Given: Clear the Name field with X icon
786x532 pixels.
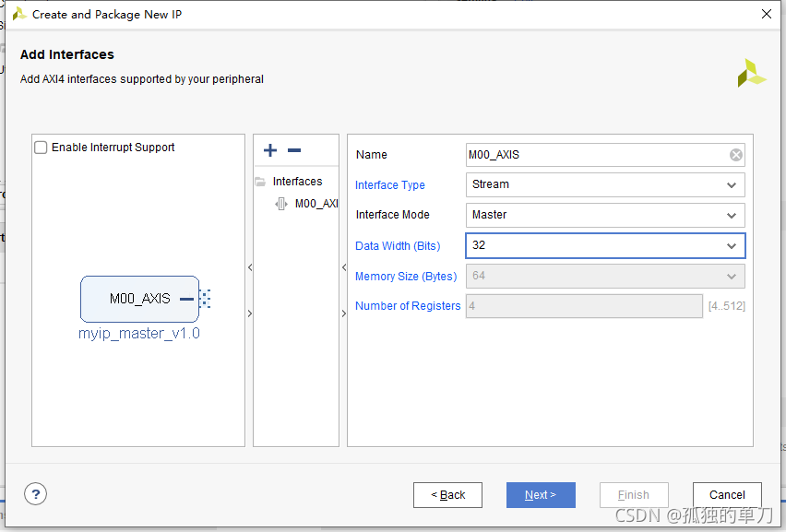Looking at the screenshot, I should point(736,155).
